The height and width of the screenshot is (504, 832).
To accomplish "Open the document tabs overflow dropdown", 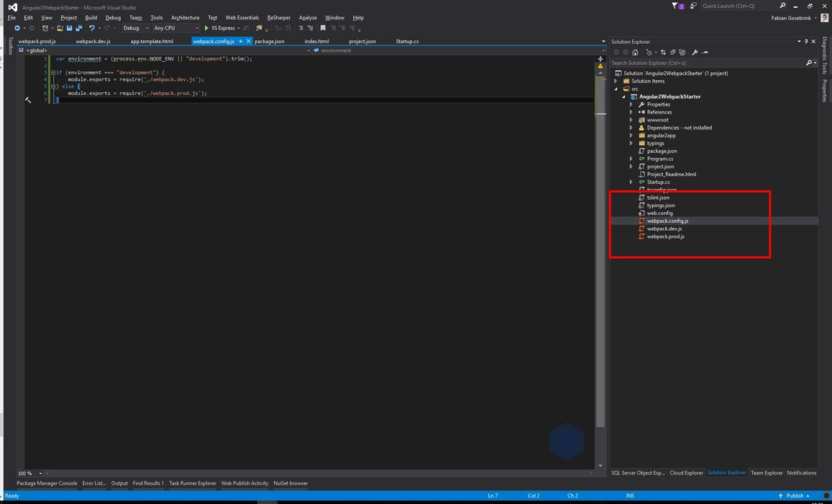I will coord(603,42).
